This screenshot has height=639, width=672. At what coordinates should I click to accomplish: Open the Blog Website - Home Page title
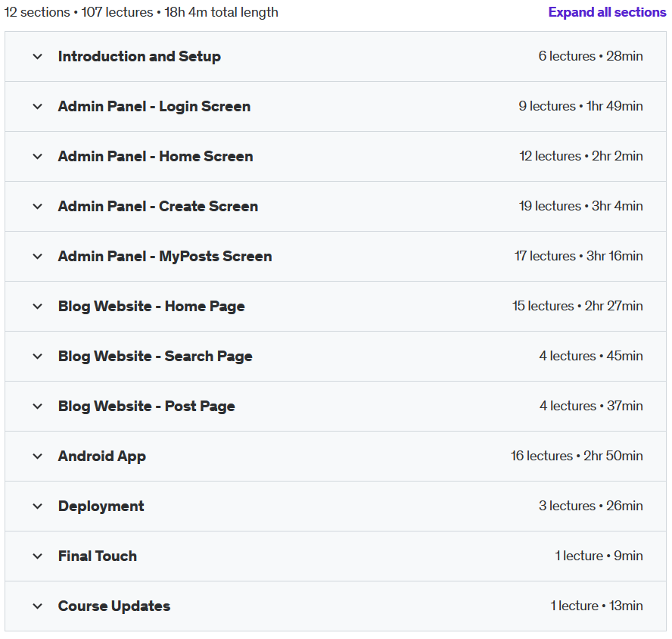coord(151,306)
